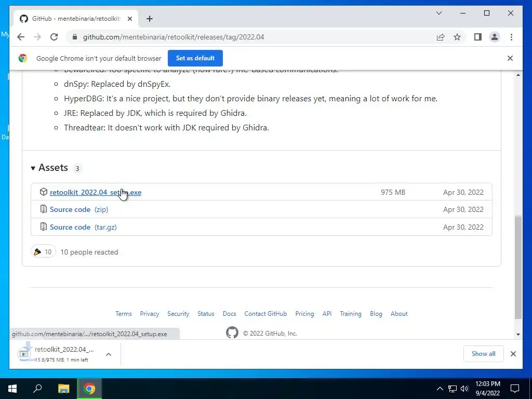The image size is (532, 399).
Task: Click the page scrollbar thumb
Action: click(518, 267)
